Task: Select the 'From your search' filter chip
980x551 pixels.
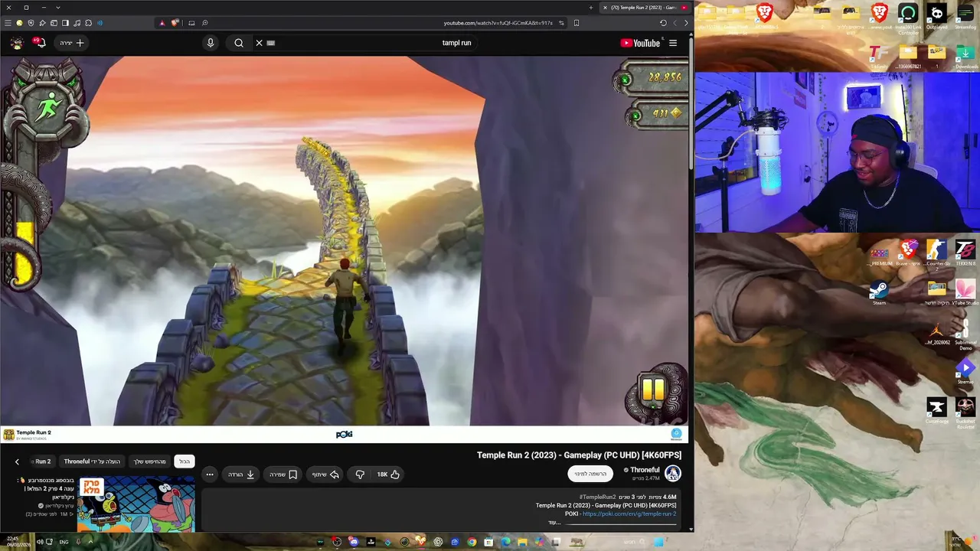Action: pos(150,461)
